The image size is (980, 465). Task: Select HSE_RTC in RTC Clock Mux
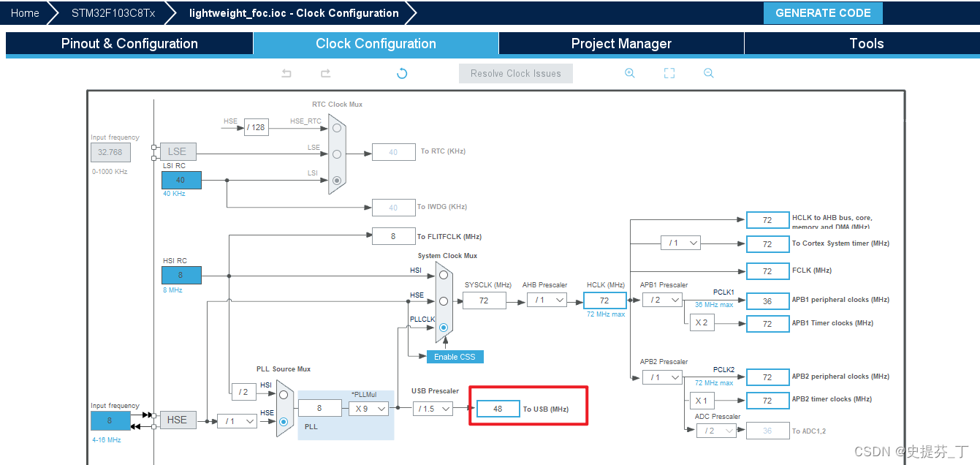tap(336, 127)
